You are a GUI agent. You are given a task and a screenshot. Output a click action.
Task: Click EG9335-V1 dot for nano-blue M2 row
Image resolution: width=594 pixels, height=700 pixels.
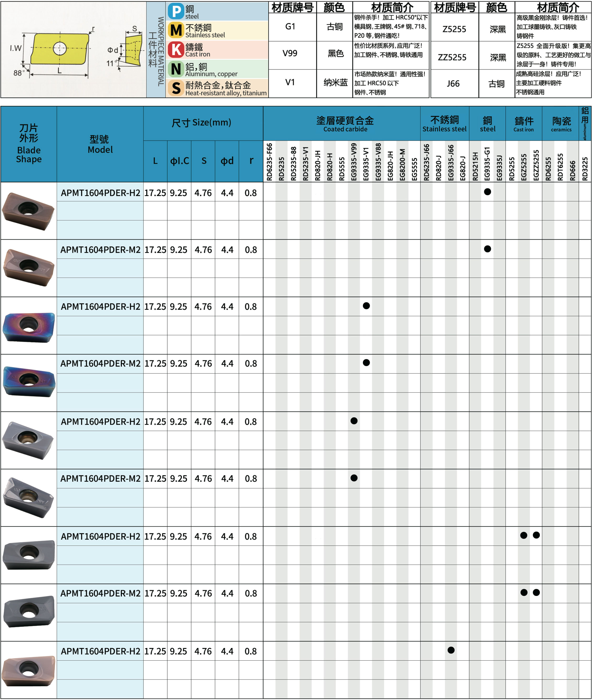366,363
